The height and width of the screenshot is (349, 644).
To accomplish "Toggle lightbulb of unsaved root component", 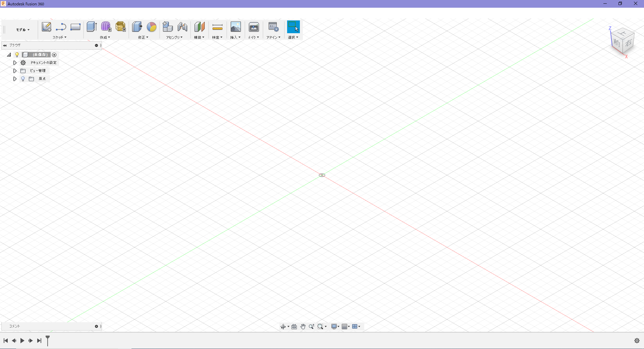I will [17, 55].
